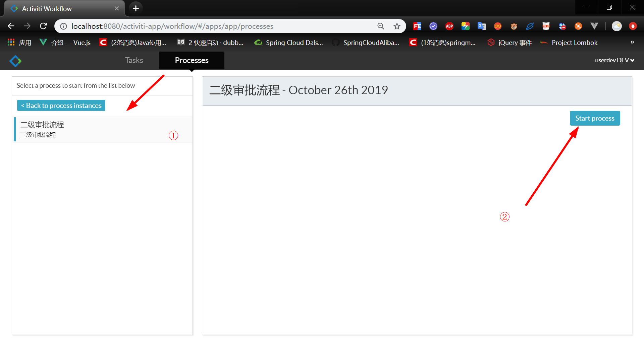Image resolution: width=644 pixels, height=340 pixels.
Task: Switch to the Tasks tab
Action: [134, 60]
